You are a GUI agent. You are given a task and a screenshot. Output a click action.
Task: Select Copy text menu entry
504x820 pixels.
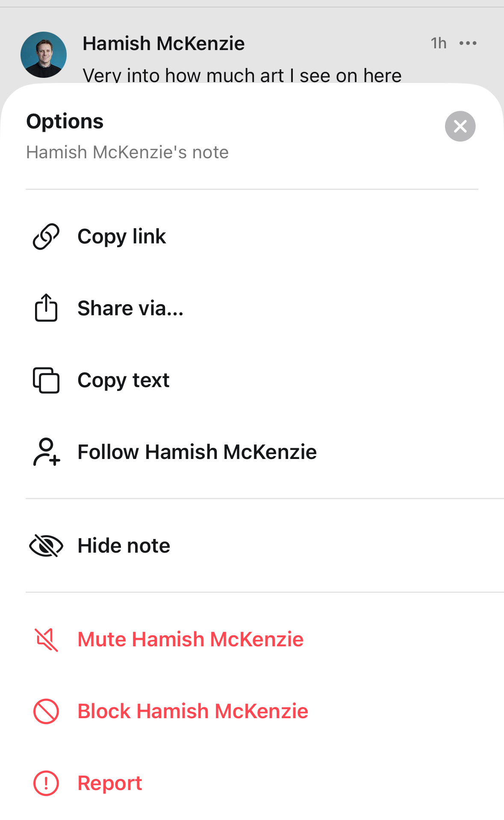click(252, 380)
